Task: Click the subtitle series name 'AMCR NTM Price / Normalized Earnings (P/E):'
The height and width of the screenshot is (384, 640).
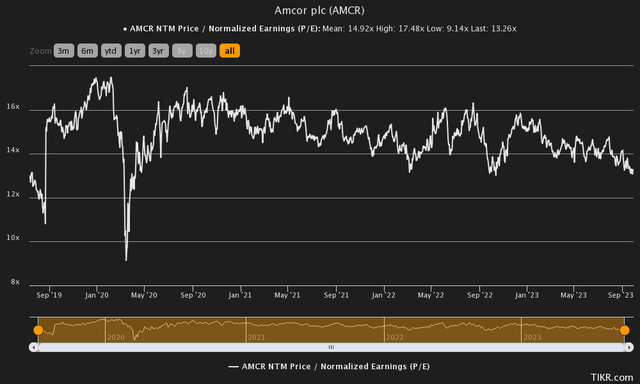Action: pos(225,29)
